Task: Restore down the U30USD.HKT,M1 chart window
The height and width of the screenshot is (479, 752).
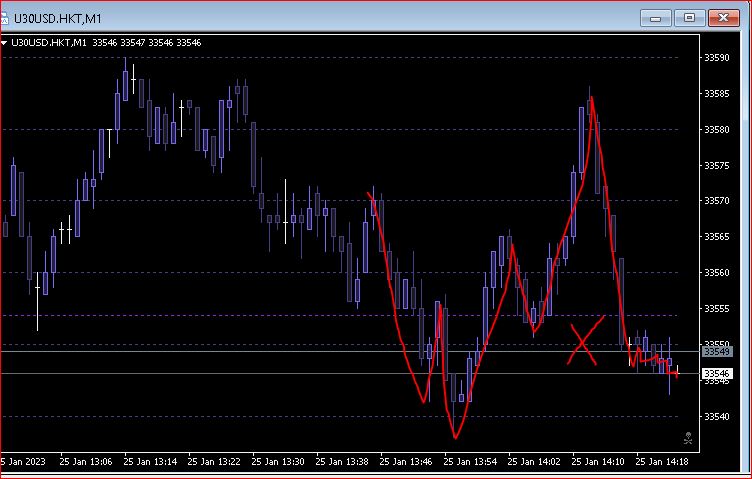Action: pos(689,18)
